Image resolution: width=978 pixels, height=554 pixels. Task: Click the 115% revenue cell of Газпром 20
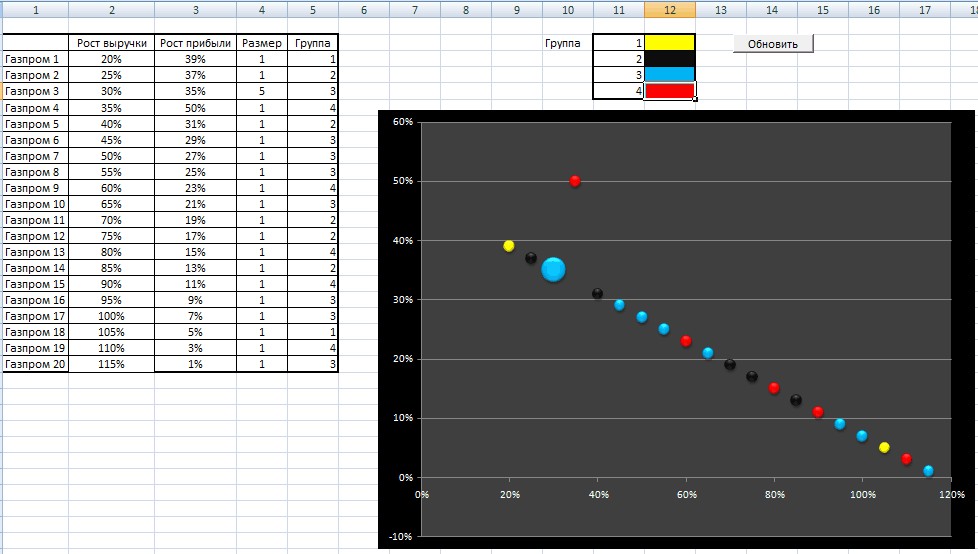pyautogui.click(x=112, y=364)
